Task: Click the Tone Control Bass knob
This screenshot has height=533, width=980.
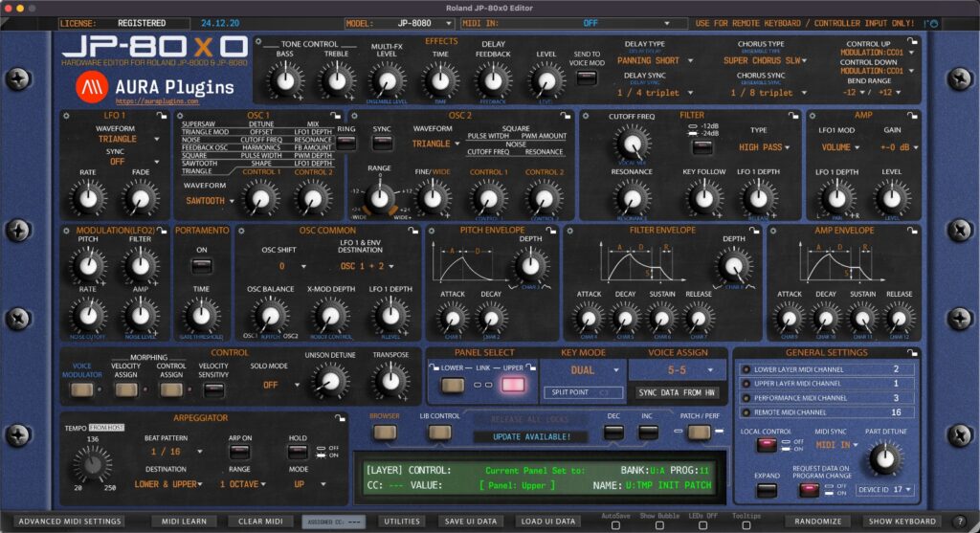Action: [x=285, y=80]
